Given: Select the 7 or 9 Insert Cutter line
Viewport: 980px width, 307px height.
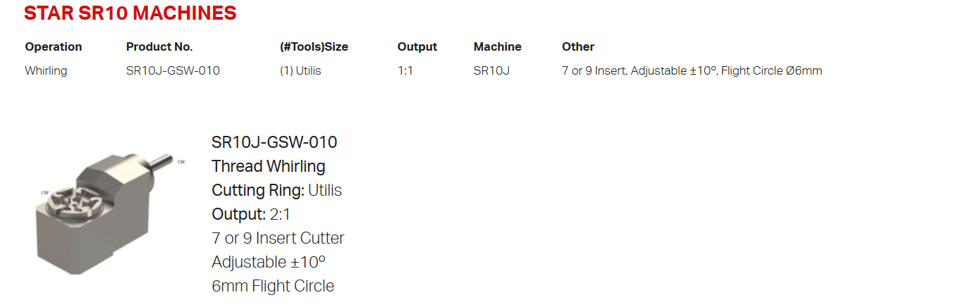Looking at the screenshot, I should click(278, 239).
